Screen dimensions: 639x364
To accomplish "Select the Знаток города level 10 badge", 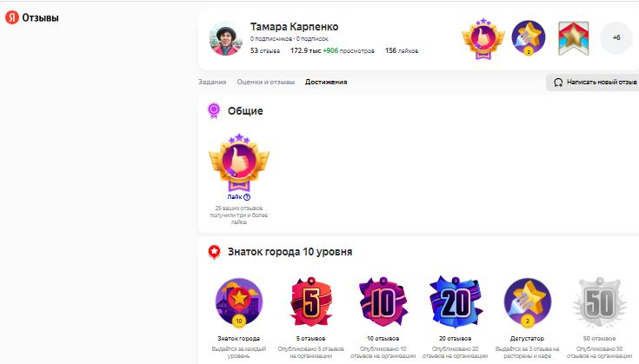I will [239, 302].
